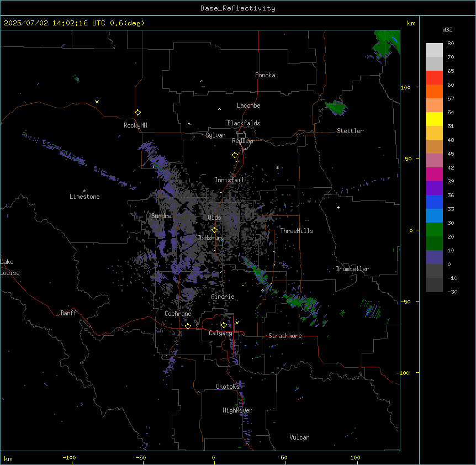This screenshot has width=476, height=465.
Task: Click the Base_Reflectivity title
Action: click(238, 8)
